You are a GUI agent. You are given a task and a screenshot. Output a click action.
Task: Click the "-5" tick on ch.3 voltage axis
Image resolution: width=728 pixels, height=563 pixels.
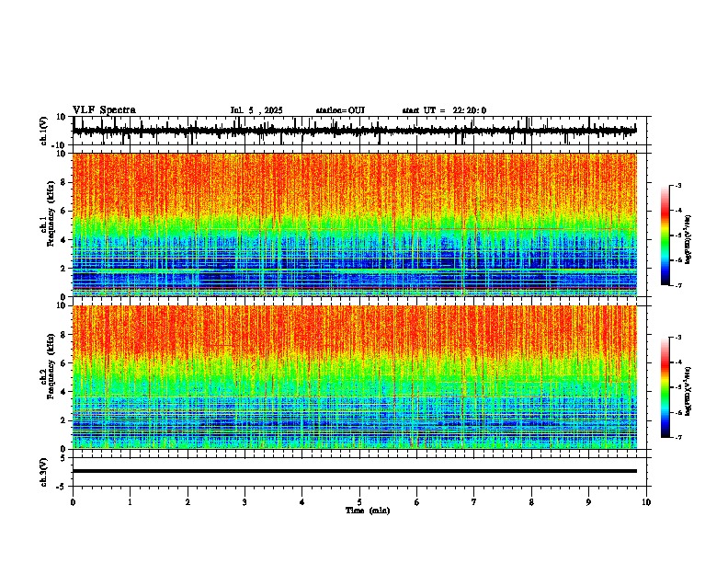tap(63, 487)
